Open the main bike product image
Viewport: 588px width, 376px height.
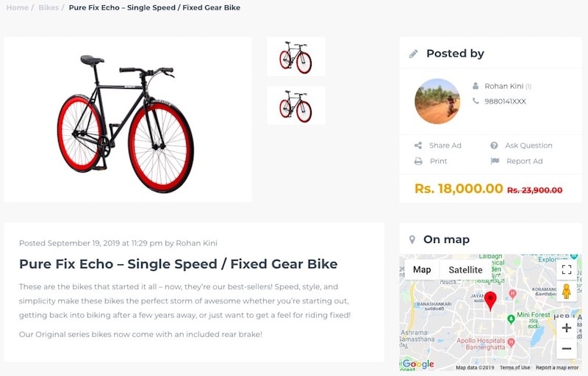[x=128, y=120]
